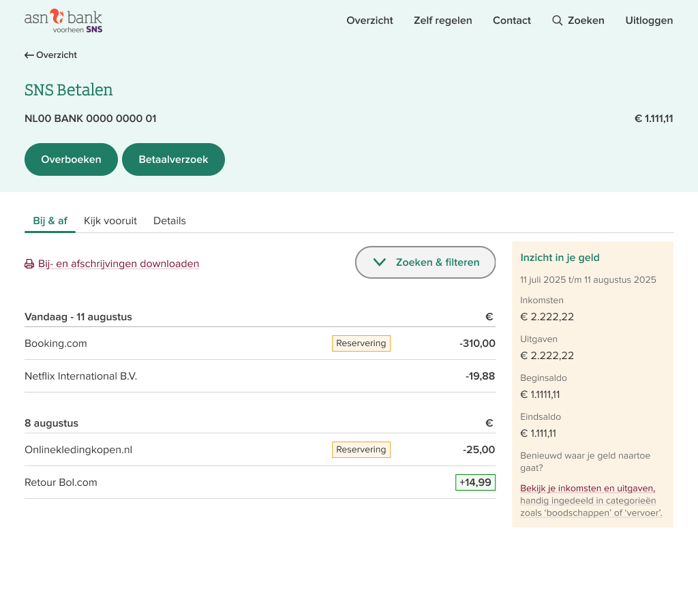Click the back arrow next to Overzicht
Screen dimensions: 698x616
[29, 55]
